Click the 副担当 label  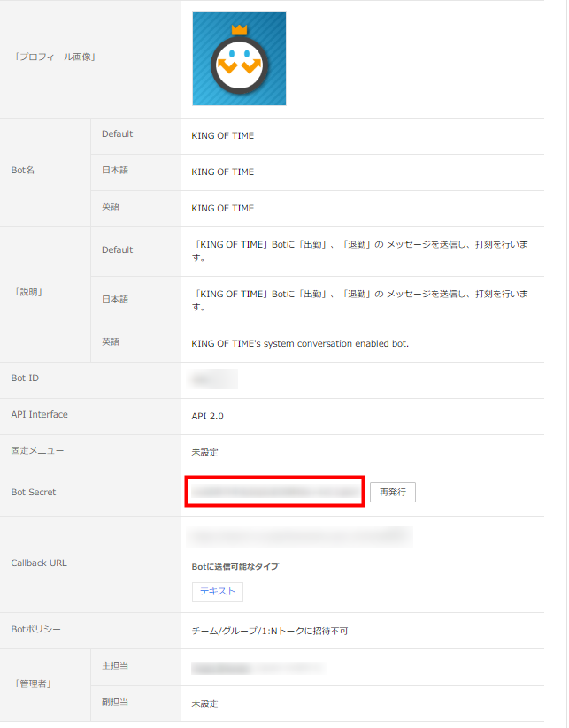pyautogui.click(x=115, y=702)
